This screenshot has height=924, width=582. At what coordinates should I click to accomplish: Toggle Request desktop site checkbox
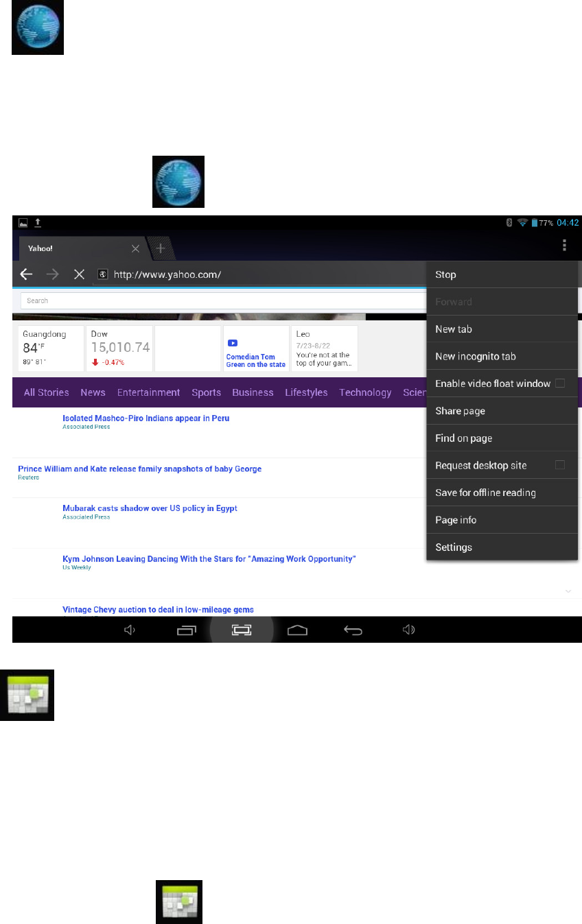(x=560, y=465)
